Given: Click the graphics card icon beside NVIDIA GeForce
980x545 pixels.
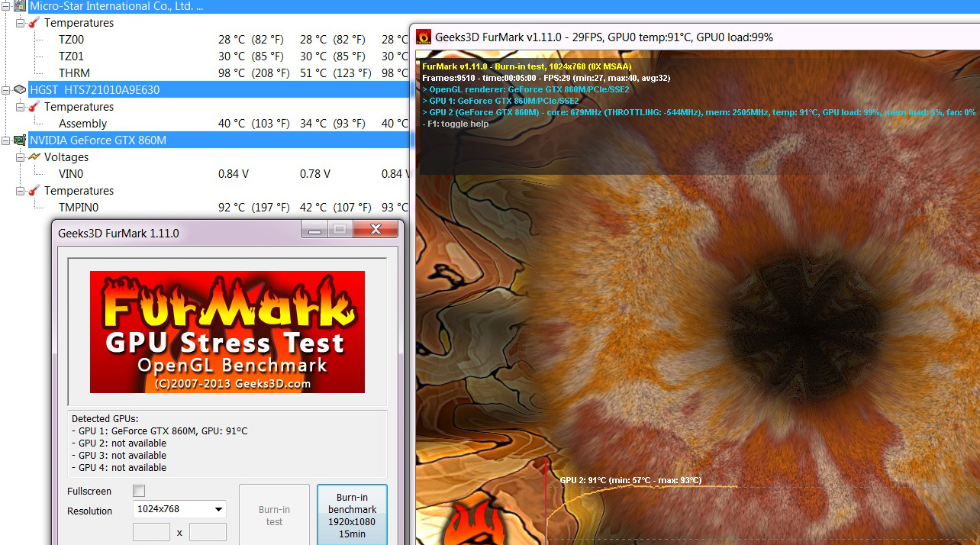Looking at the screenshot, I should point(20,140).
